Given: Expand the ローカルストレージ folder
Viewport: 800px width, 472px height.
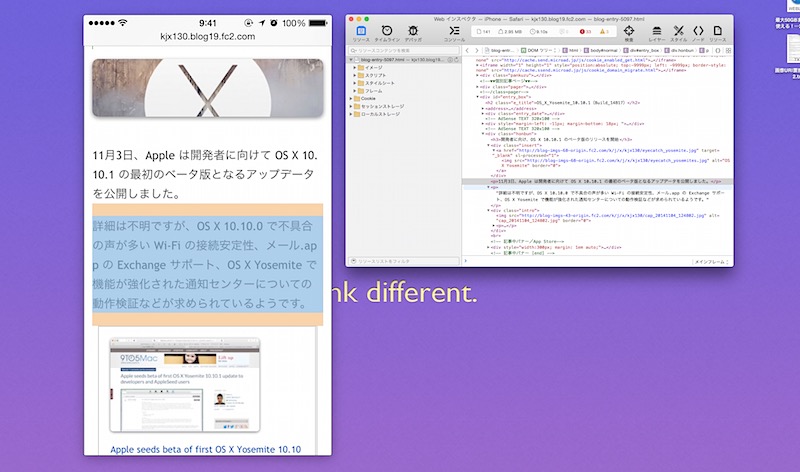Looking at the screenshot, I should click(351, 114).
